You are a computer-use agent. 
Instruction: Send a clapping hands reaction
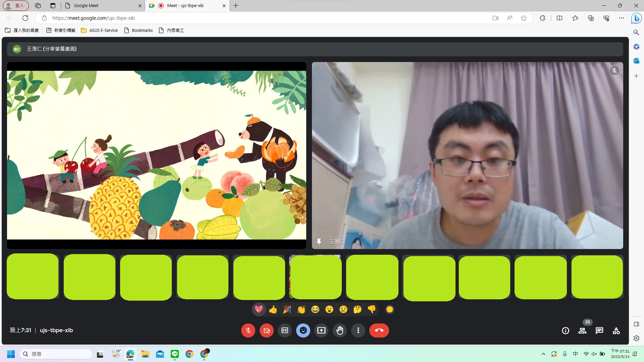[x=301, y=309]
